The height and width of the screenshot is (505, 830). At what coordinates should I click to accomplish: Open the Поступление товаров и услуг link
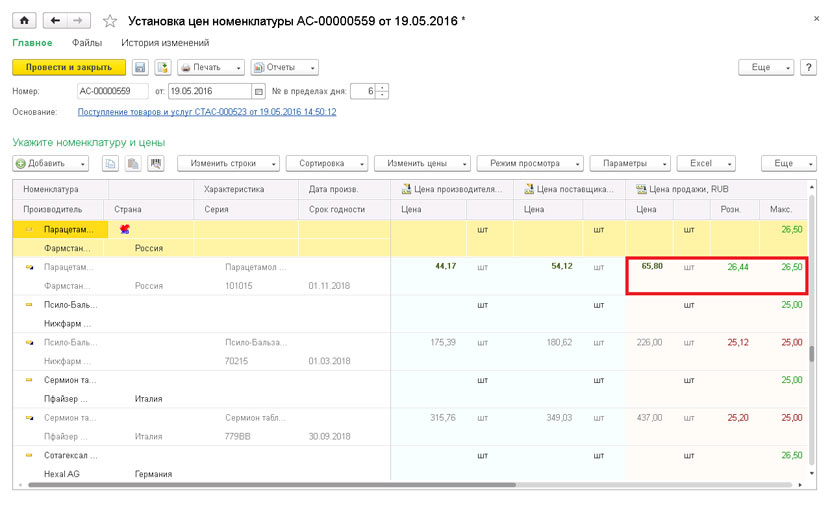tap(207, 112)
